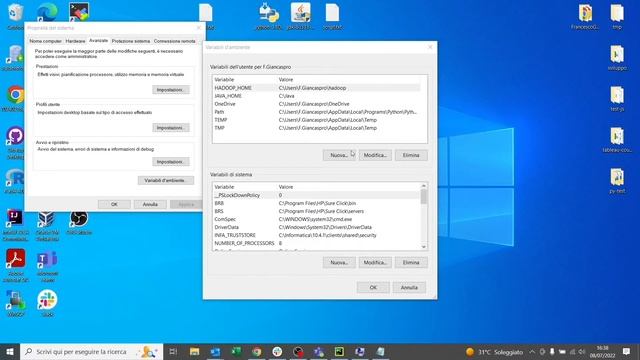Open Task View from the taskbar
This screenshot has width=640, height=360.
click(173, 351)
